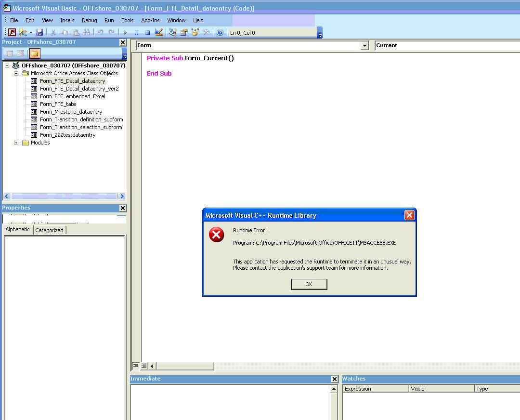Click OK in the Runtime Error dialog

pyautogui.click(x=309, y=284)
